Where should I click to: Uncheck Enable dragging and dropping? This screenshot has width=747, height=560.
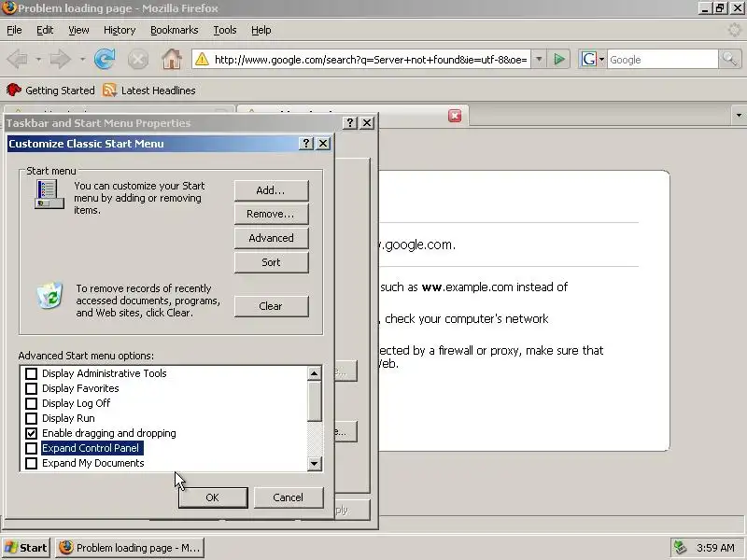click(31, 433)
